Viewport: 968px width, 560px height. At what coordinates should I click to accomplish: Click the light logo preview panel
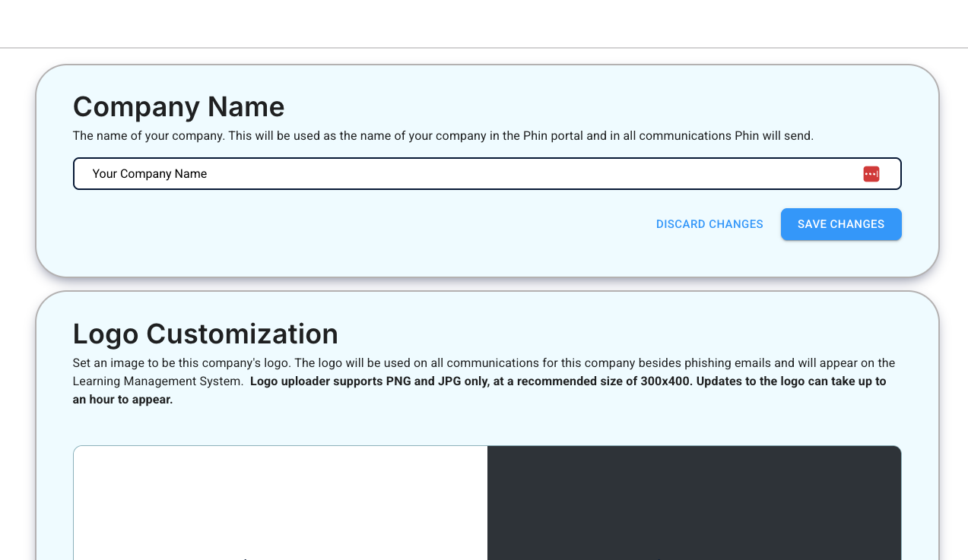tap(281, 503)
